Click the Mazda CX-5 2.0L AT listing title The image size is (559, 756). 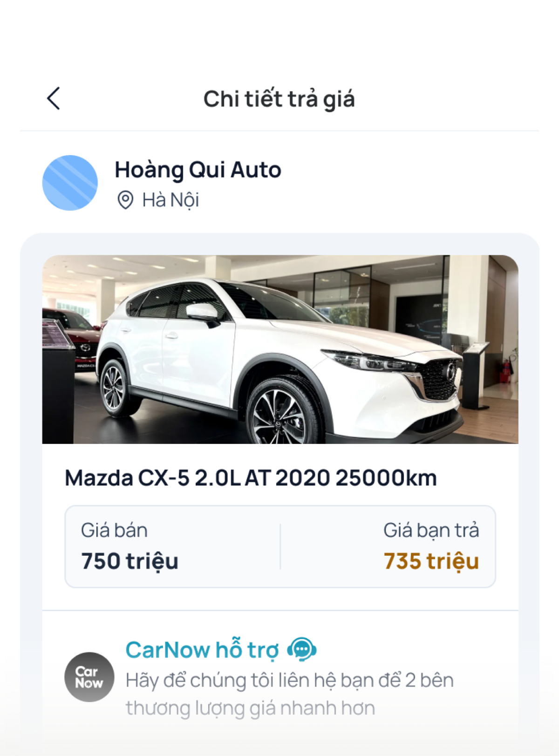click(x=251, y=478)
